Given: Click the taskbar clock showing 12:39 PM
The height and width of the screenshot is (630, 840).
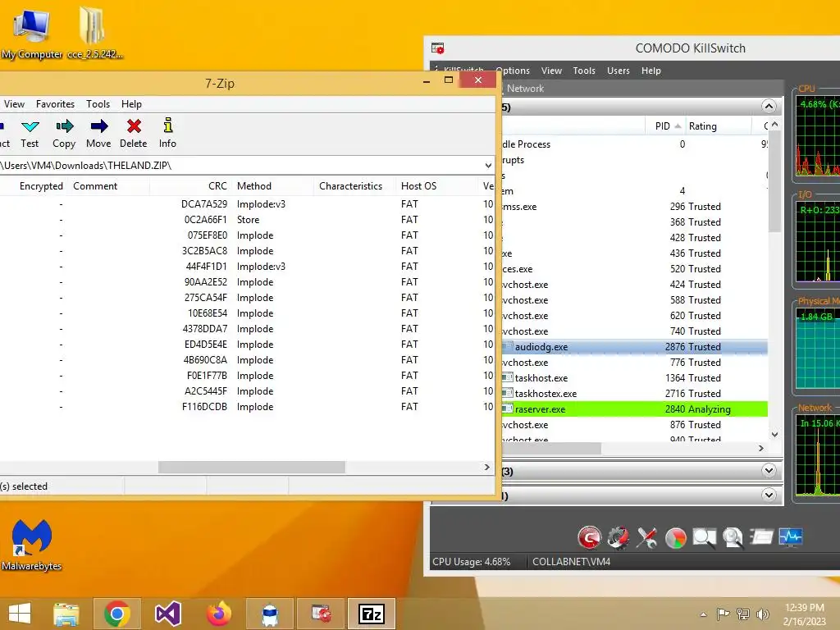Looking at the screenshot, I should point(804,614).
